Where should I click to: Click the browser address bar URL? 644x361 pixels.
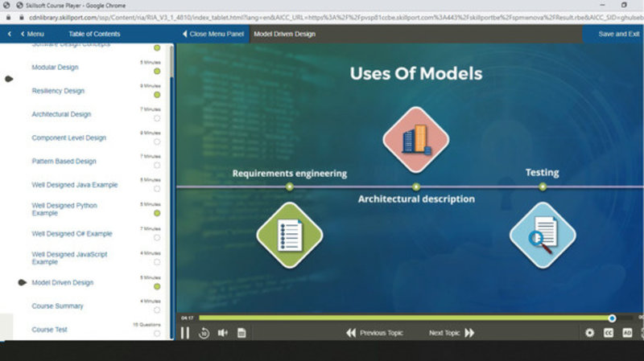click(336, 18)
